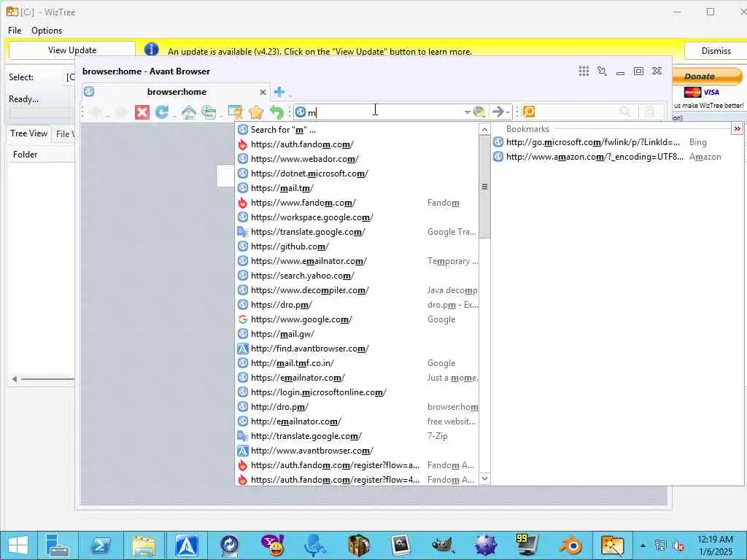This screenshot has width=747, height=560.
Task: Click the bookmark page icon left of star
Action: pos(235,112)
